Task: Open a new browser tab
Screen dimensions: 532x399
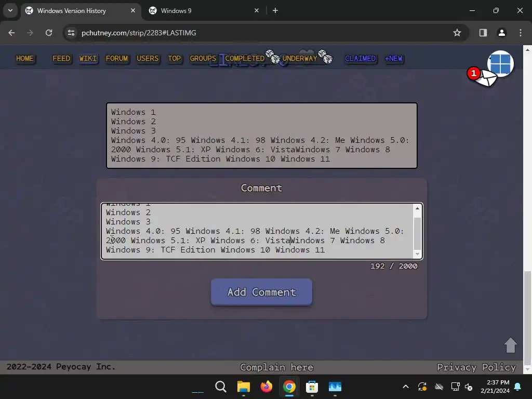Action: coord(275,10)
